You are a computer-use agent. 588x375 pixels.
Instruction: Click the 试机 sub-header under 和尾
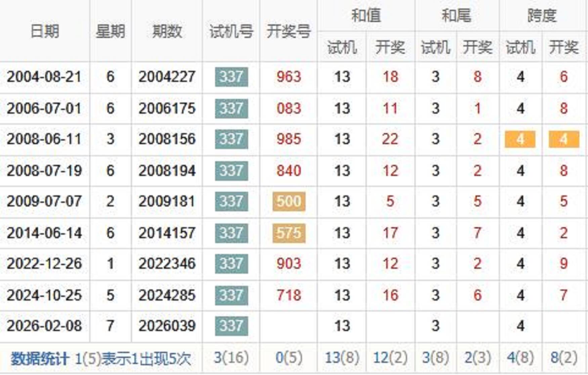[x=435, y=47]
